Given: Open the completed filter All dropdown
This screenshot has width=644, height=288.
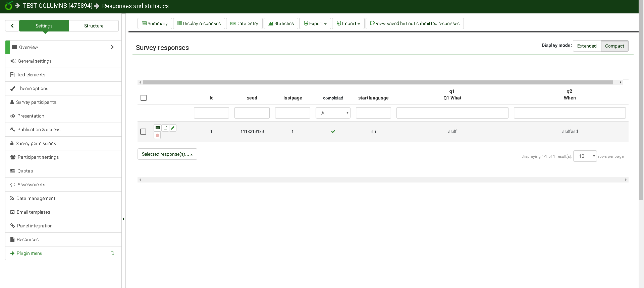Looking at the screenshot, I should click(x=333, y=113).
